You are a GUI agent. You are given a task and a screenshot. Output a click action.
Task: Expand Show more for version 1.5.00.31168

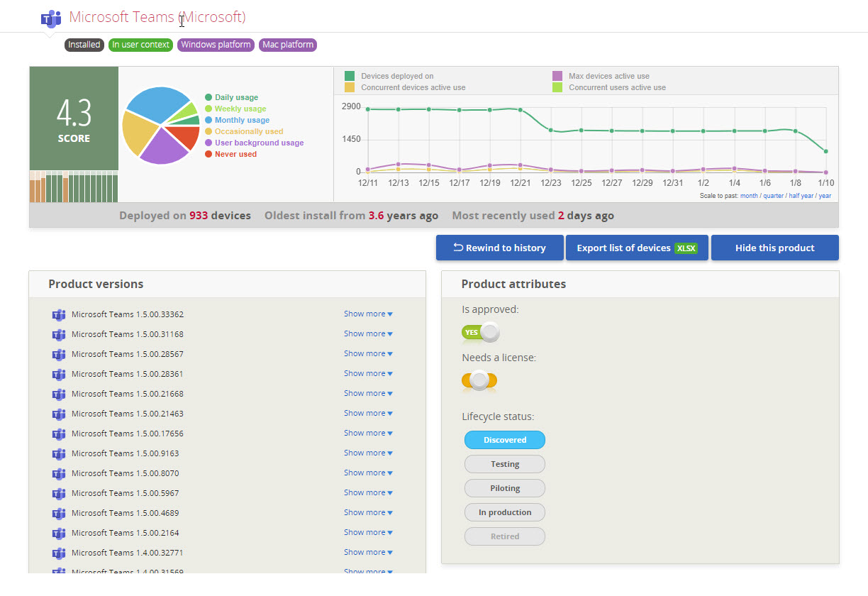coord(368,333)
